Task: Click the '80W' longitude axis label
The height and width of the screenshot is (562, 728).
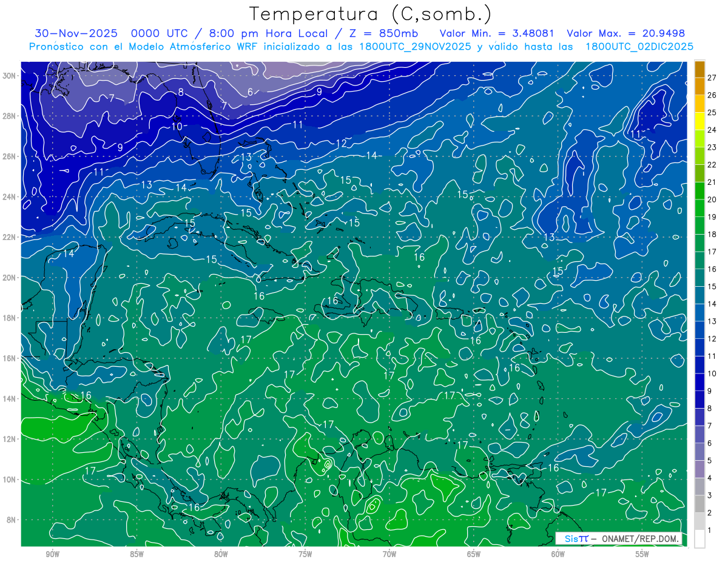Action: point(221,554)
